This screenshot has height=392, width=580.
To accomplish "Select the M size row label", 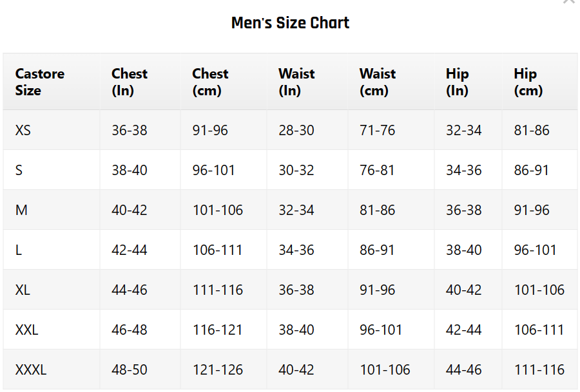I will (21, 210).
